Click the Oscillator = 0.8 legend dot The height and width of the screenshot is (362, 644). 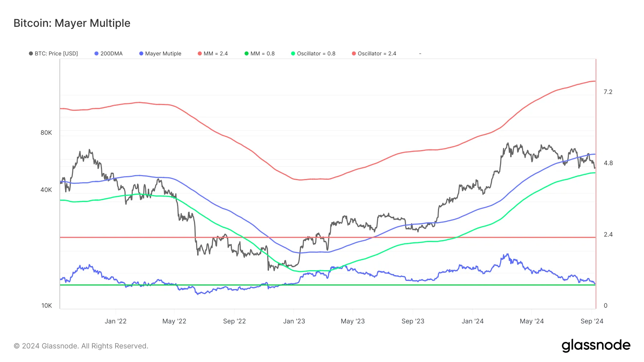click(293, 54)
